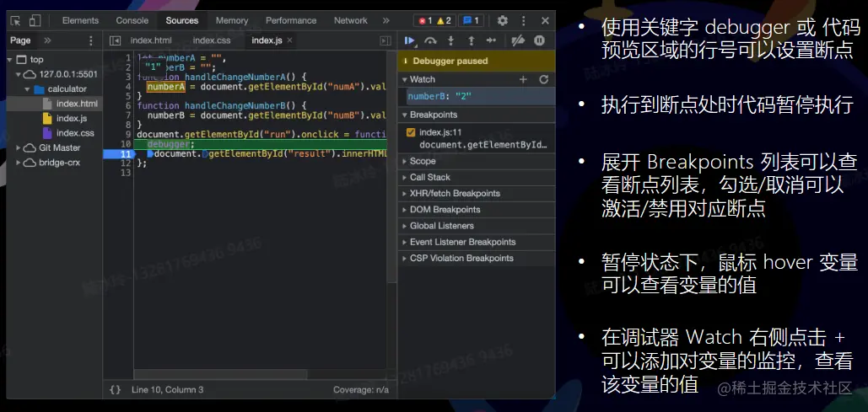Open navigator pane three-dot menu
Screen dimensions: 868x412
tap(91, 40)
